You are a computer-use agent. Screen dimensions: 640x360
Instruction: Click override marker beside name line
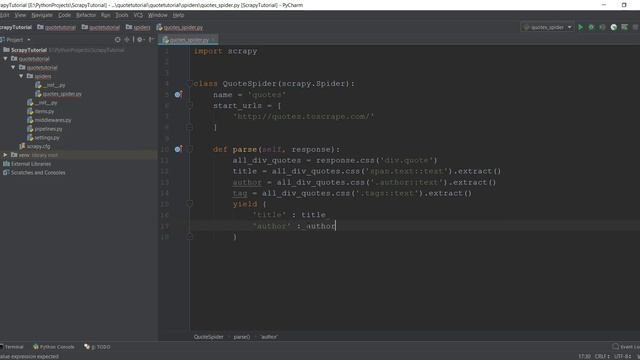click(x=178, y=94)
